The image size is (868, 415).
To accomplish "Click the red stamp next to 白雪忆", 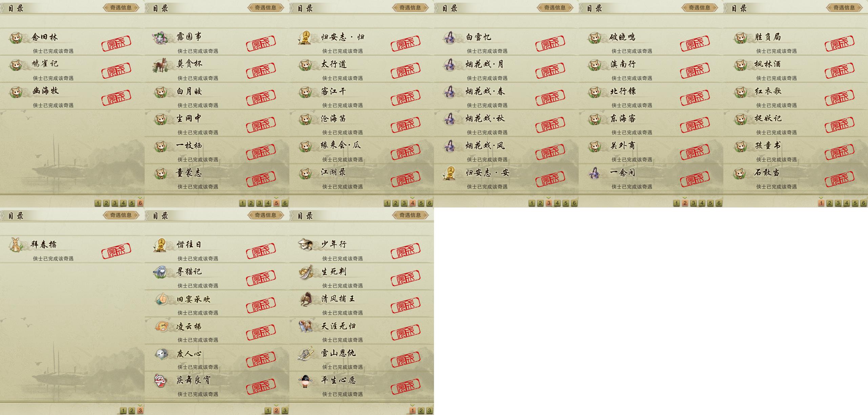I will pyautogui.click(x=550, y=43).
